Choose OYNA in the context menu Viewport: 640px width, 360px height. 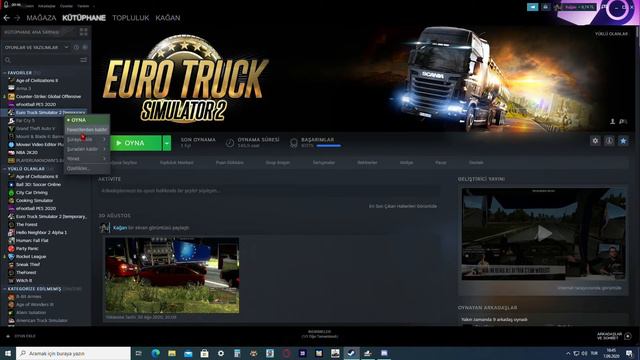(x=87, y=120)
